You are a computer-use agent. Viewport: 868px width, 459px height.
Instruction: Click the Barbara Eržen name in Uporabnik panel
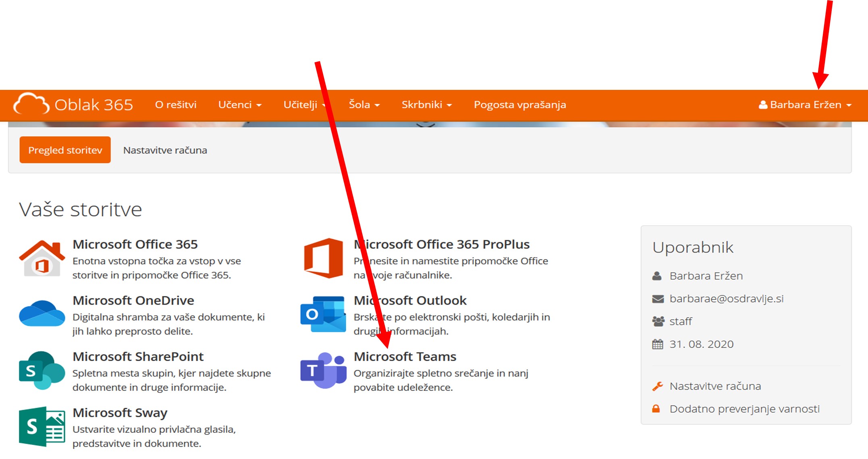pyautogui.click(x=706, y=276)
